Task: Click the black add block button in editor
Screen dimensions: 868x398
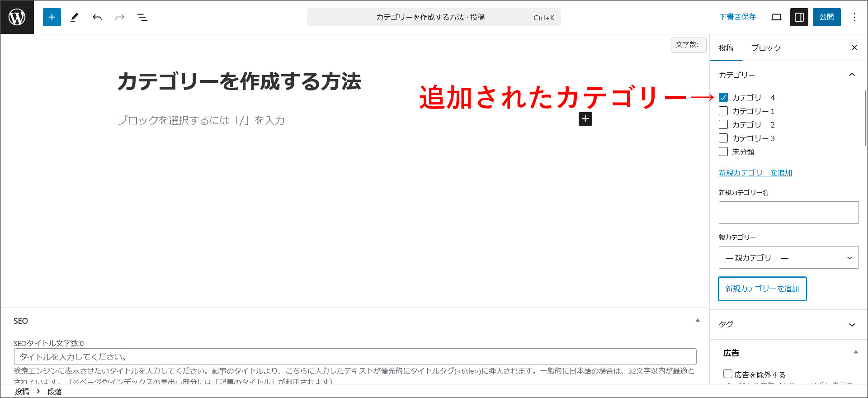Action: coord(585,119)
